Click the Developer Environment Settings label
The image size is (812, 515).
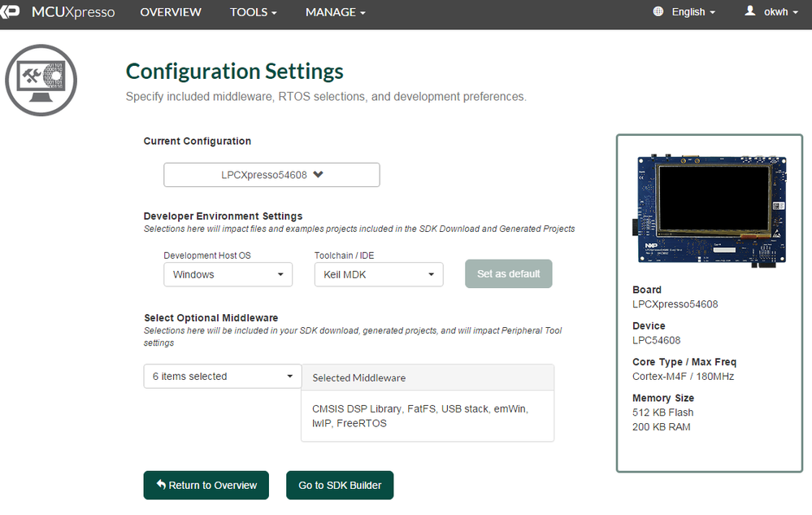click(224, 216)
